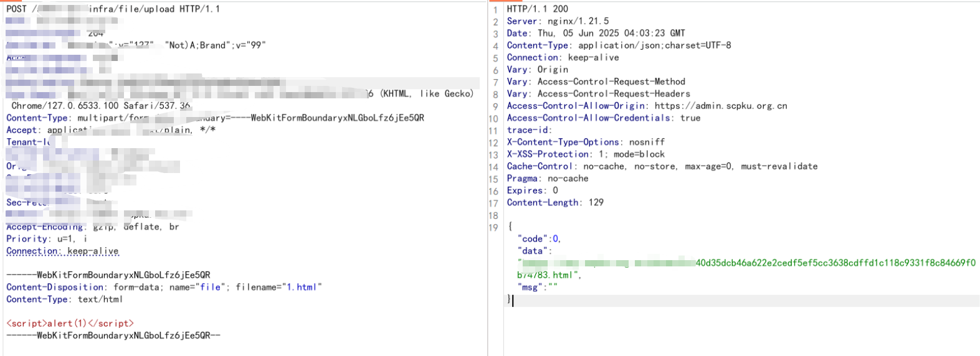The image size is (980, 356).
Task: Click the closing WebKitFormBoundary line ending with --
Action: 113,335
